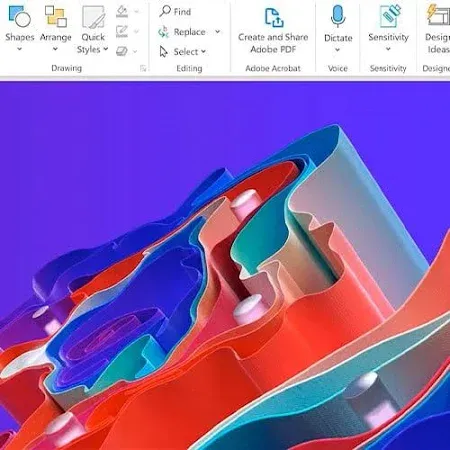Start Dictate microphone
The width and height of the screenshot is (450, 450).
(x=338, y=16)
